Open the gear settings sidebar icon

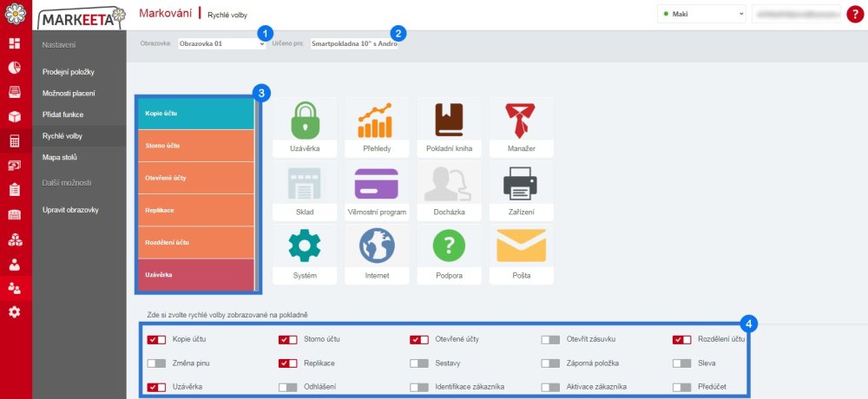pos(15,312)
